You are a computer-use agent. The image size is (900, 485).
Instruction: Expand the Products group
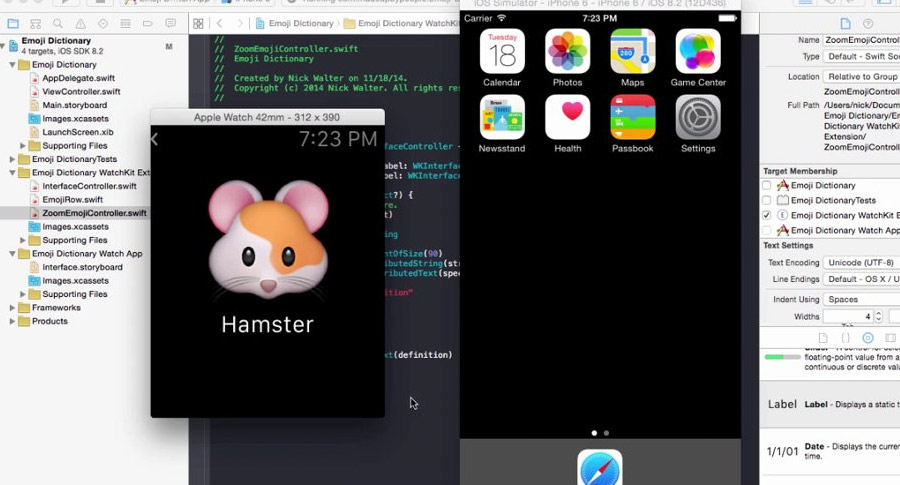click(x=12, y=321)
